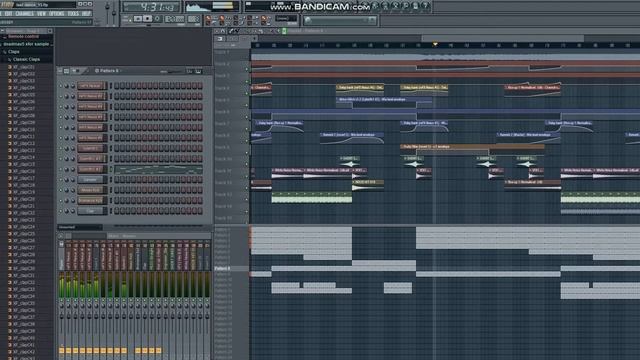This screenshot has width=640, height=360.
Task: Click the Clap channel pan knob
Action: pos(67,211)
